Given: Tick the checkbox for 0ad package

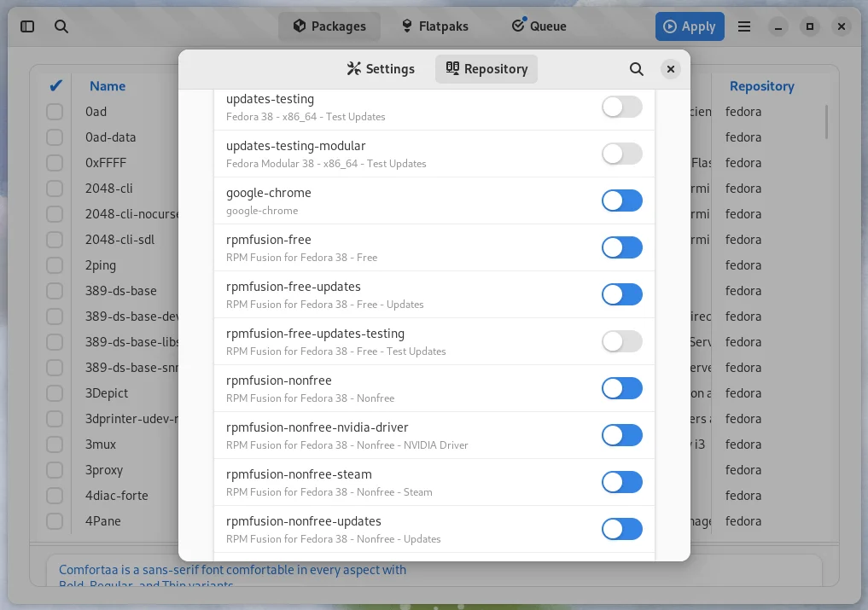Looking at the screenshot, I should coord(55,112).
